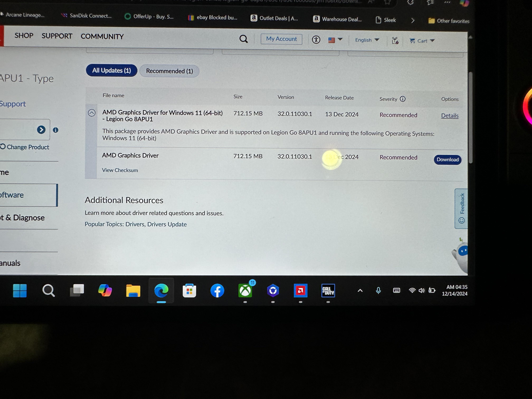Viewport: 532px width, 399px height.
Task: Click the page vertical scrollbar
Action: (471, 117)
